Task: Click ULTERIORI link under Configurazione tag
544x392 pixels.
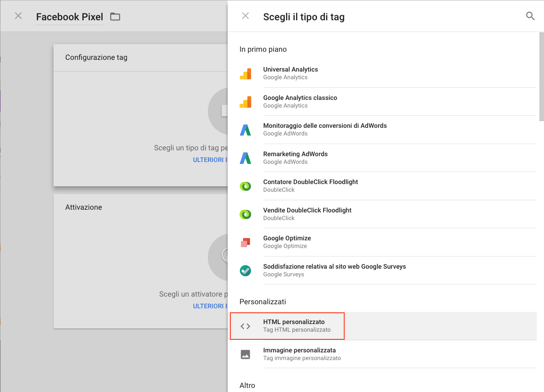Action: pyautogui.click(x=210, y=160)
